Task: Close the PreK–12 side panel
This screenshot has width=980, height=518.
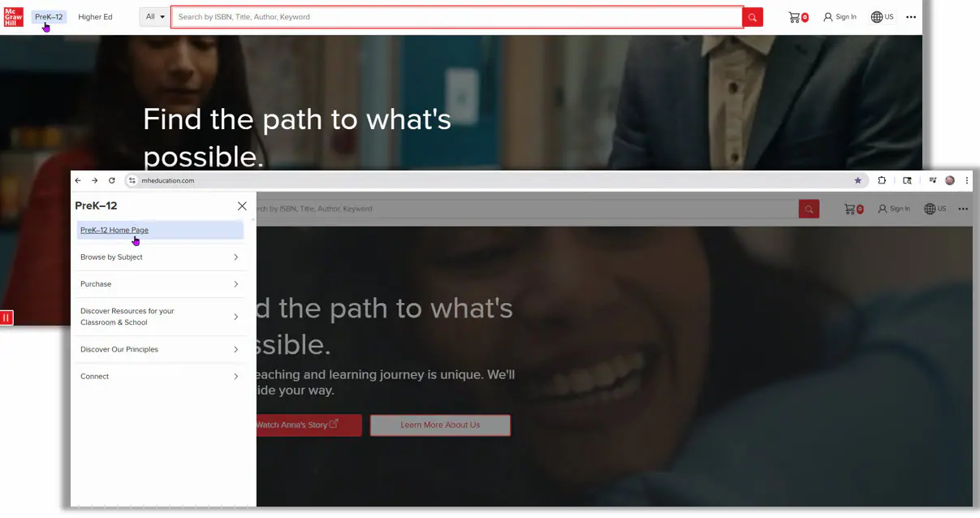Action: pyautogui.click(x=242, y=206)
